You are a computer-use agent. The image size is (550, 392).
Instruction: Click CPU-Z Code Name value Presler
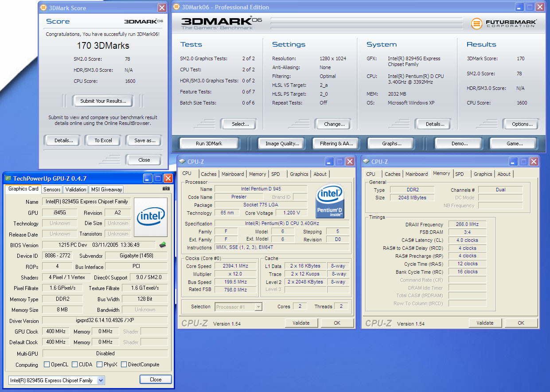pos(239,197)
